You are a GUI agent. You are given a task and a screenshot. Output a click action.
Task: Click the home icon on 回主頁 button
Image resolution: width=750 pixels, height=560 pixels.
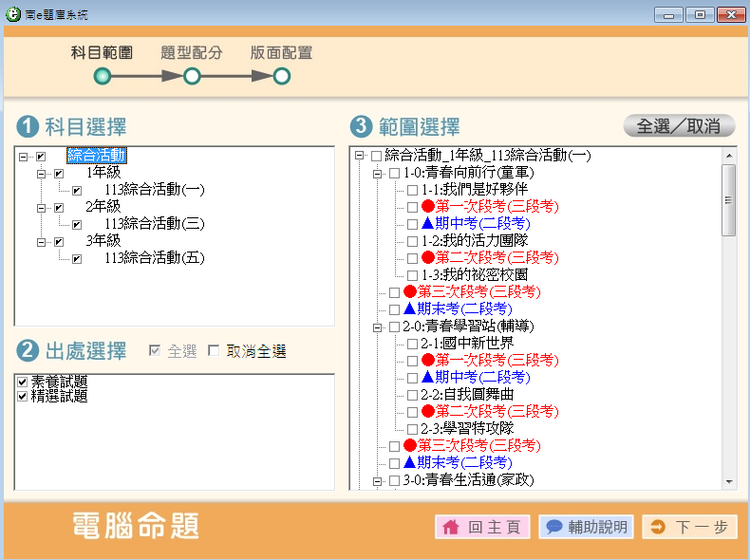pyautogui.click(x=451, y=527)
